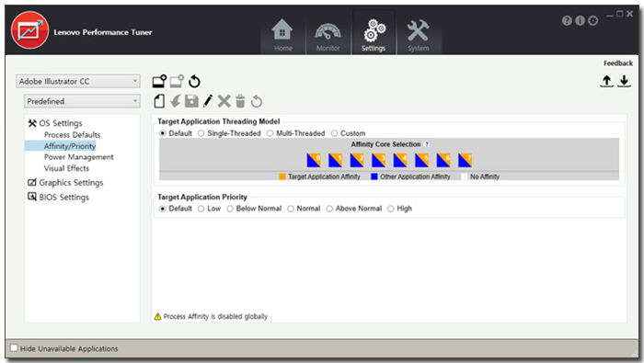Click the Lenovo Performance Tuner logo
The width and height of the screenshot is (644, 363).
point(30,30)
